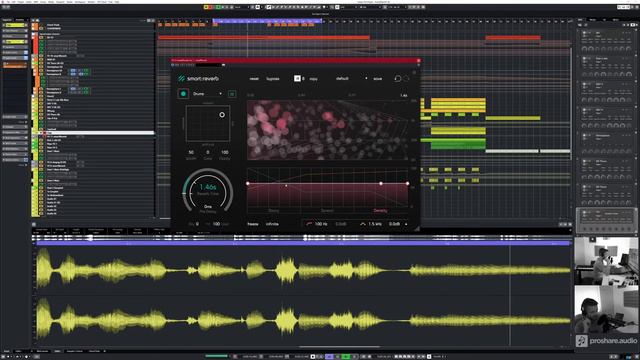Click the 1.5 kHz filter frequency value

[375, 224]
